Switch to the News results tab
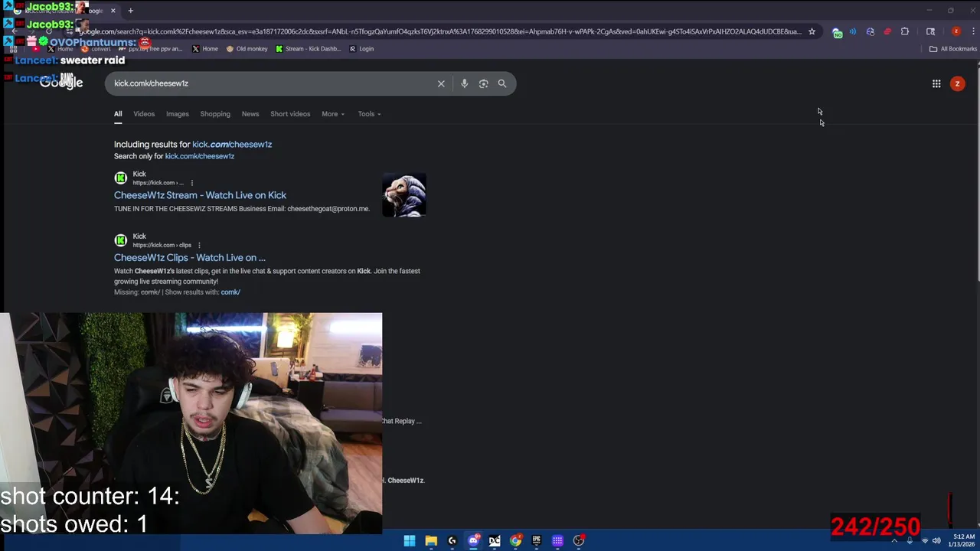Screen dimensions: 980x551 [x=250, y=114]
